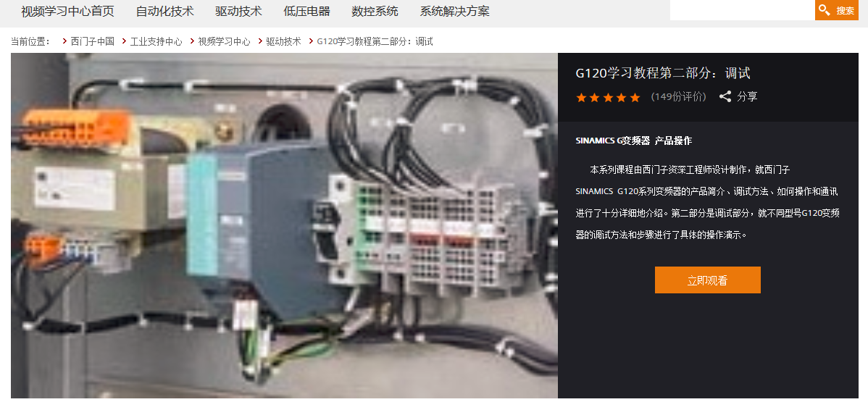
Task: Click the first rating star
Action: click(x=581, y=98)
